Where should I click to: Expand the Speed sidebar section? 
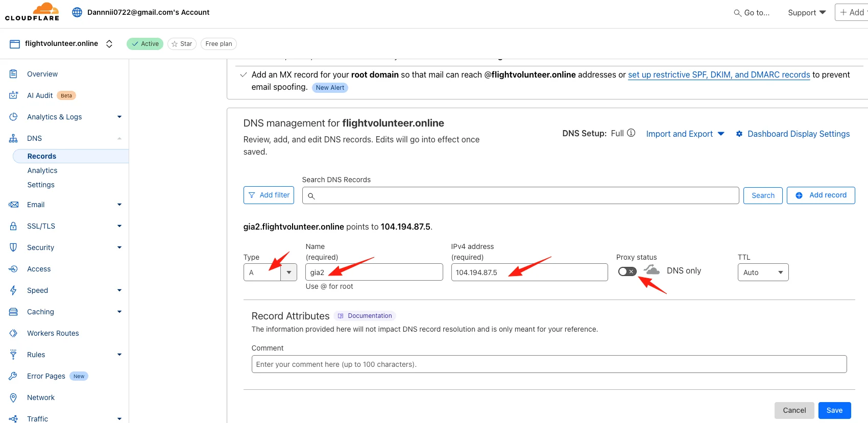(x=119, y=290)
